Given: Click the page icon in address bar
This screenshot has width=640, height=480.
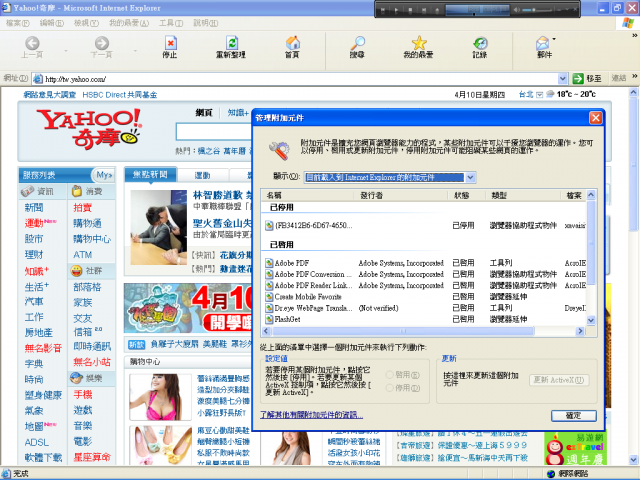Looking at the screenshot, I should tap(38, 78).
